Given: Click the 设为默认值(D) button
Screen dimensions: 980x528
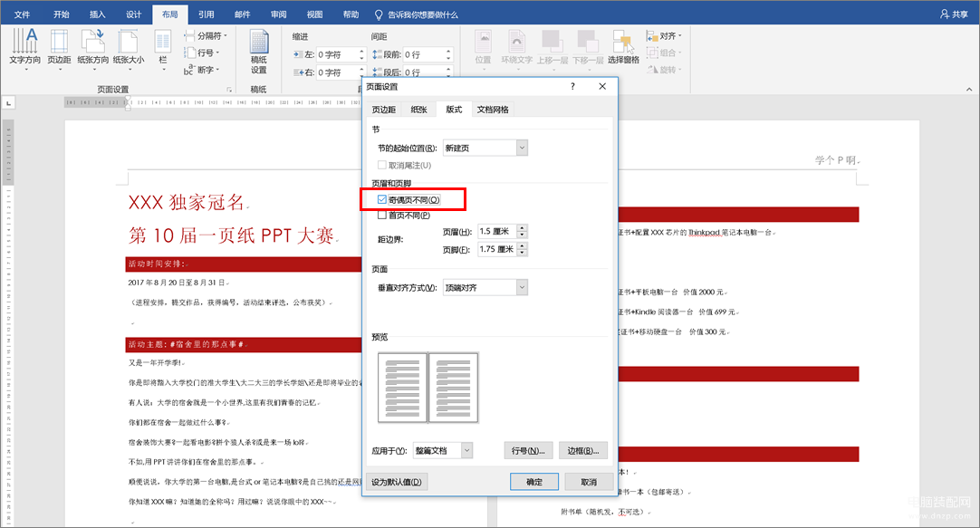Looking at the screenshot, I should [396, 482].
